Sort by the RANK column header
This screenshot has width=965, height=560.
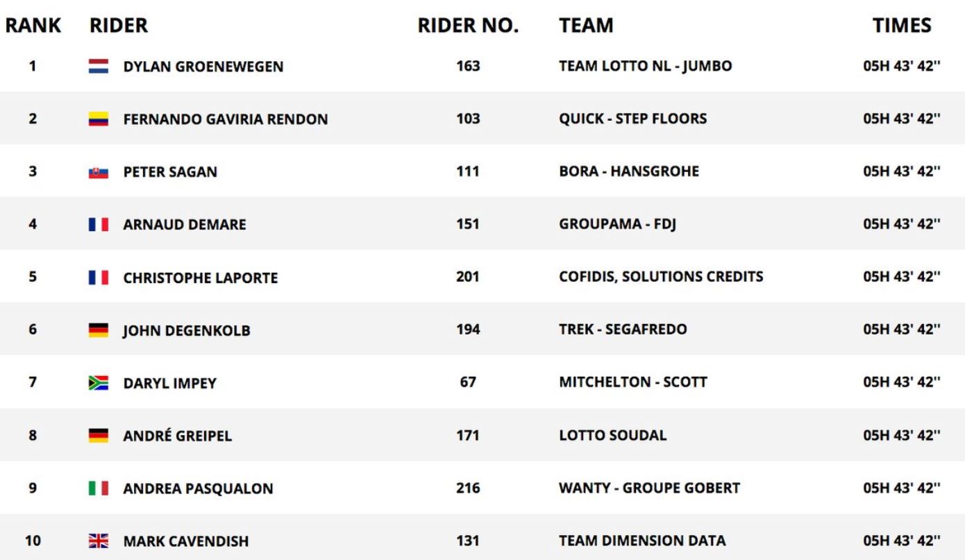pyautogui.click(x=33, y=26)
